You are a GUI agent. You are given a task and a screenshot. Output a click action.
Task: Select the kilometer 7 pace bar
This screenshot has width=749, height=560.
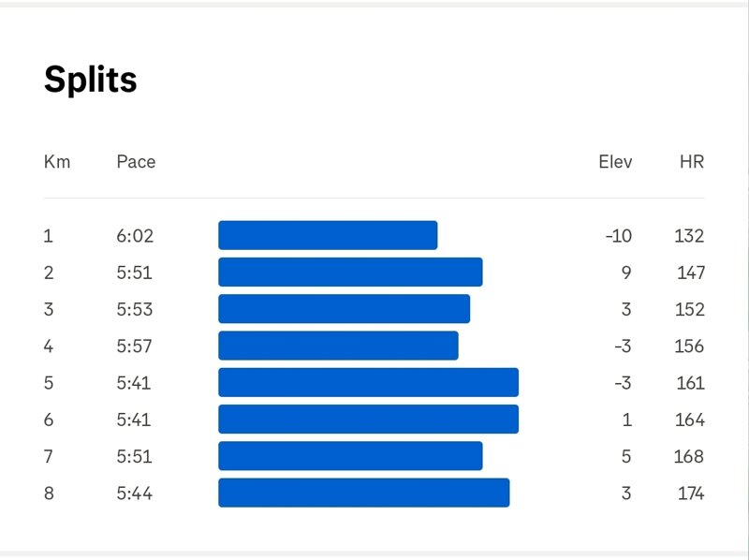(350, 456)
